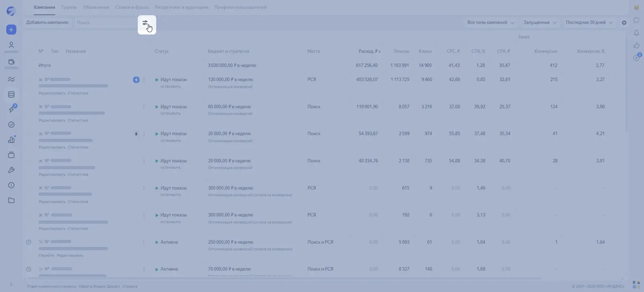The image size is (644, 292).
Task: Switch to the Ретаргетинг и аудитории tab
Action: click(181, 7)
